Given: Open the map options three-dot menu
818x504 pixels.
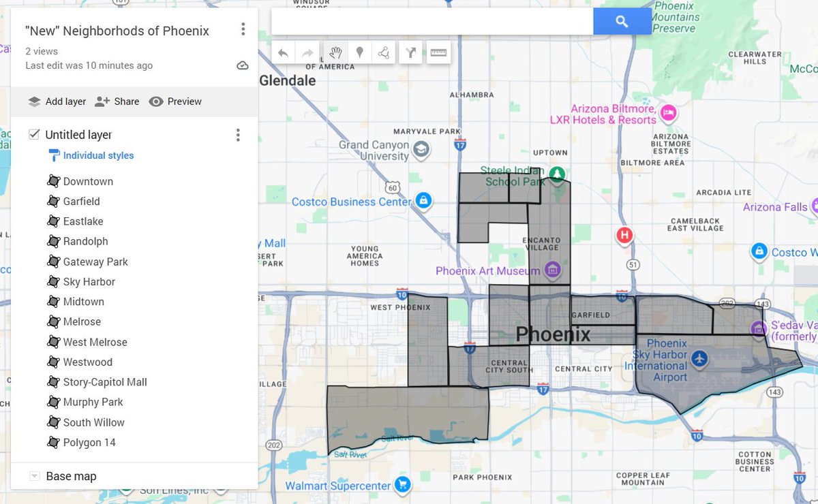Looking at the screenshot, I should (243, 29).
